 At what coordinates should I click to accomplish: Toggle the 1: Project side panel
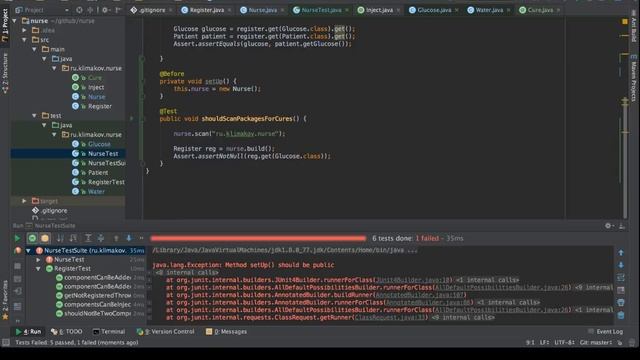coord(5,25)
